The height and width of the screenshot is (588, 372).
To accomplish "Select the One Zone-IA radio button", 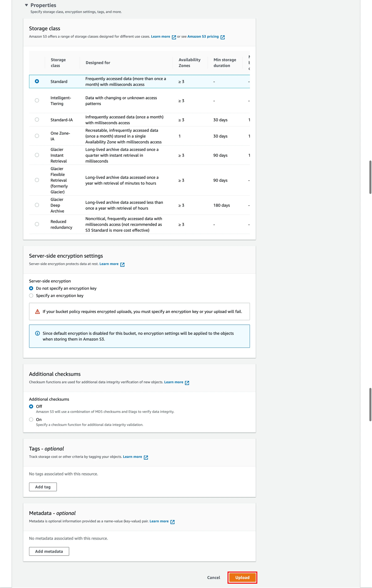I will [37, 136].
